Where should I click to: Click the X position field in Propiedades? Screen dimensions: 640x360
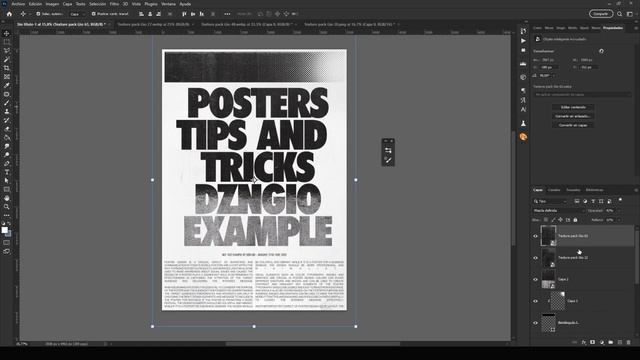pyautogui.click(x=549, y=67)
